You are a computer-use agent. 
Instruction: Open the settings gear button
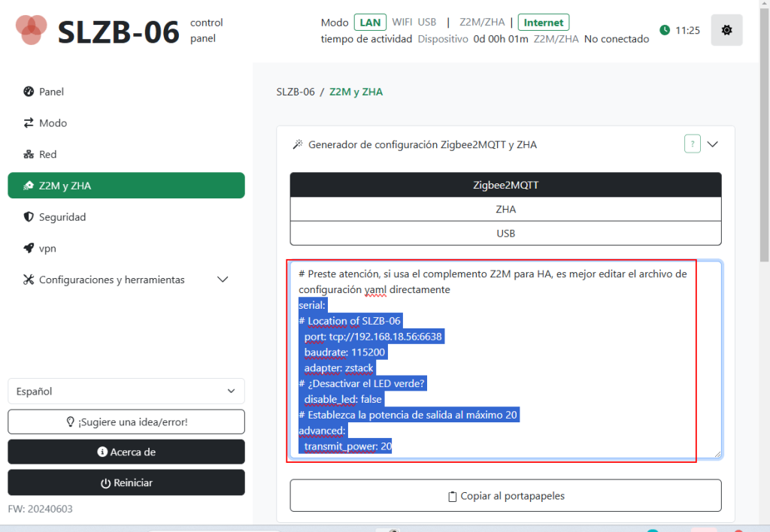click(726, 30)
